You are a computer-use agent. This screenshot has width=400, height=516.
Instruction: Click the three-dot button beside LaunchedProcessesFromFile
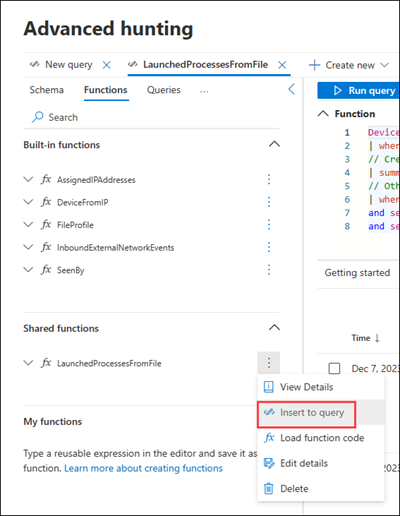(269, 363)
